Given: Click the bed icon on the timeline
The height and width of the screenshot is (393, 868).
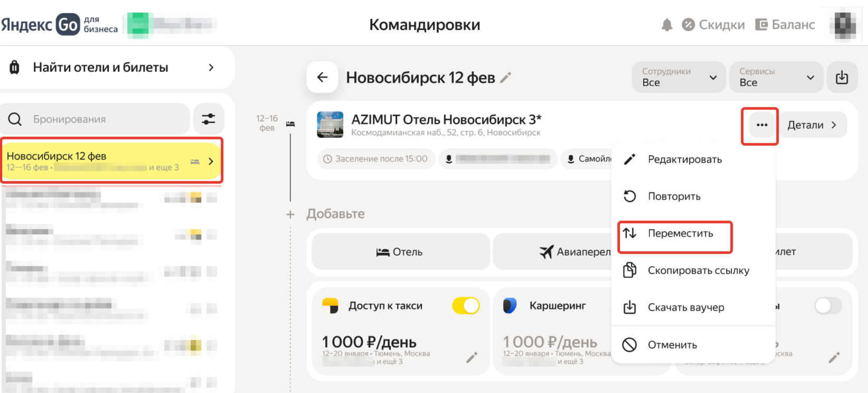Looking at the screenshot, I should [x=290, y=124].
